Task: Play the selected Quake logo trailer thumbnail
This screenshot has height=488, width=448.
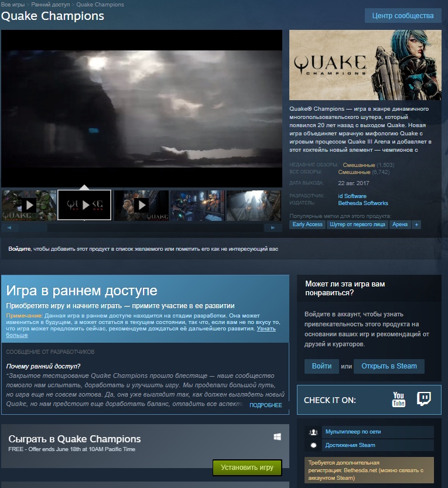Action: tap(84, 205)
